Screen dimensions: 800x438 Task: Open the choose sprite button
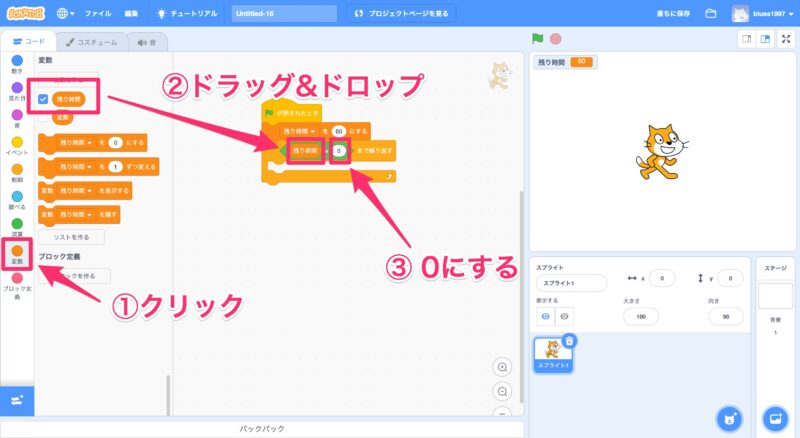tap(730, 417)
